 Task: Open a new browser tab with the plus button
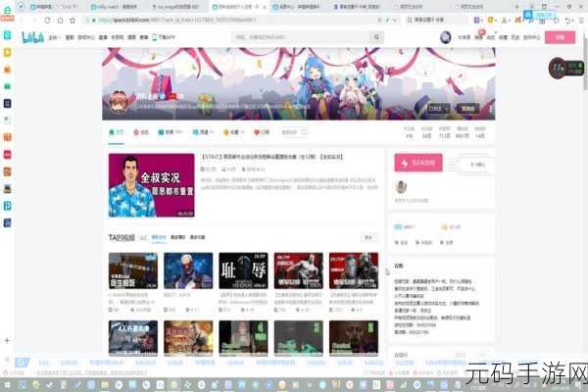516,7
